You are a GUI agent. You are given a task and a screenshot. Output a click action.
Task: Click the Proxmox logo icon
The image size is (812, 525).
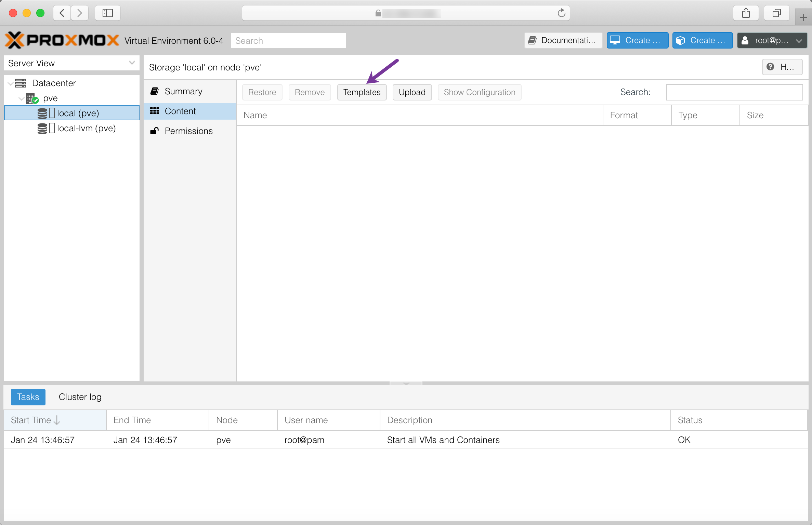(x=14, y=40)
